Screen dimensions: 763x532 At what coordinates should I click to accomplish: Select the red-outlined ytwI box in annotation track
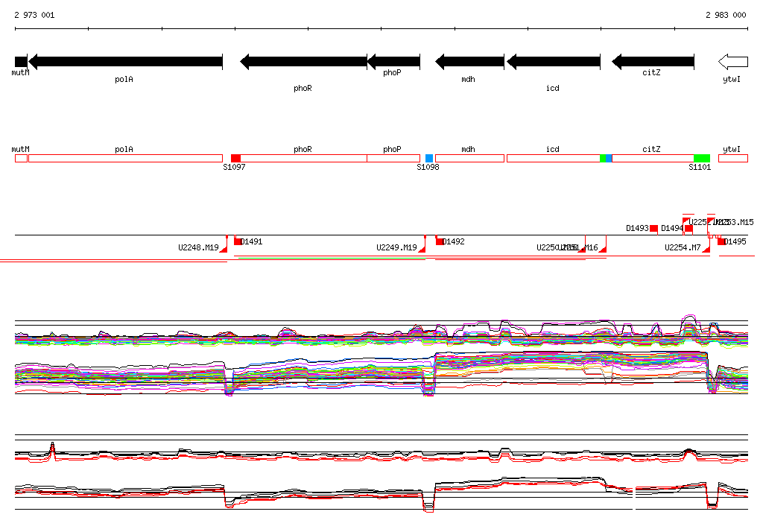pyautogui.click(x=733, y=158)
